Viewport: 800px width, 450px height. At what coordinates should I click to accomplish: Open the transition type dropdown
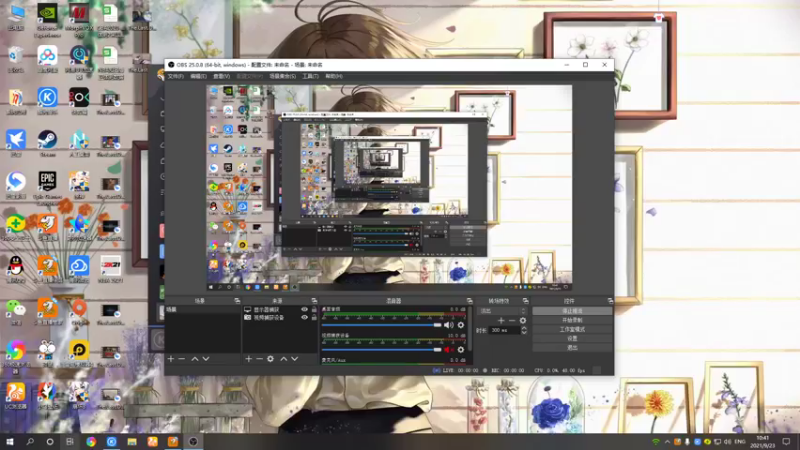point(502,311)
